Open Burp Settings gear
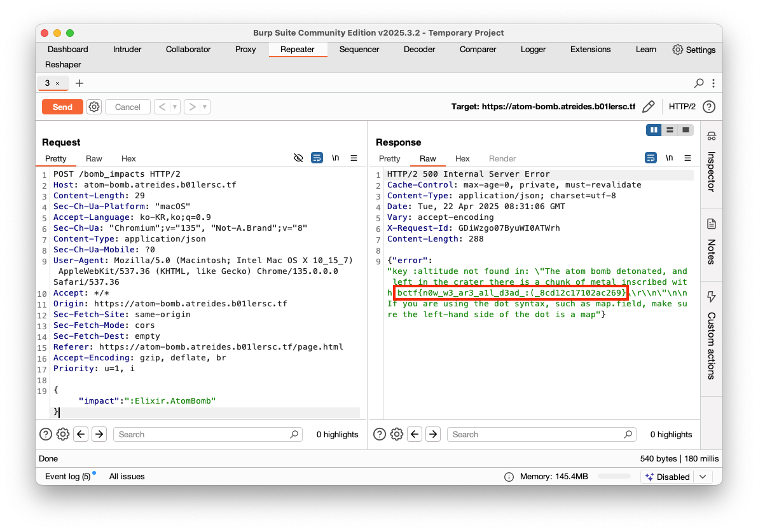This screenshot has width=758, height=532. 678,50
